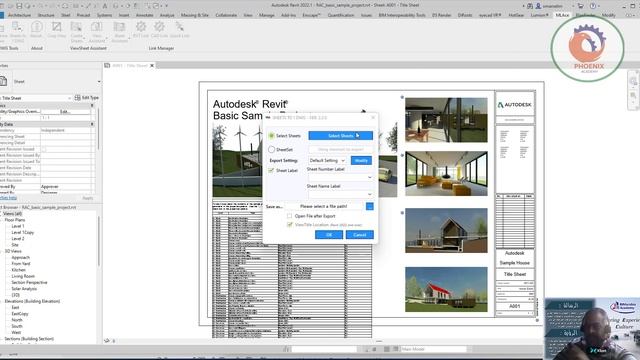Open the Default Setting export dropdown
This screenshot has height=360, width=640.
[327, 160]
